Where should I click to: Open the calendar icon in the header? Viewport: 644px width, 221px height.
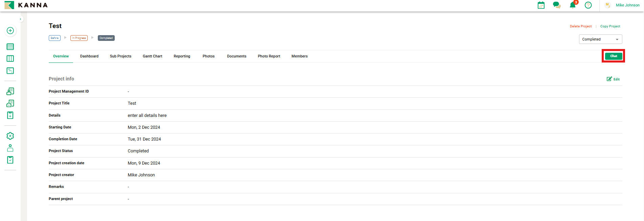[541, 5]
